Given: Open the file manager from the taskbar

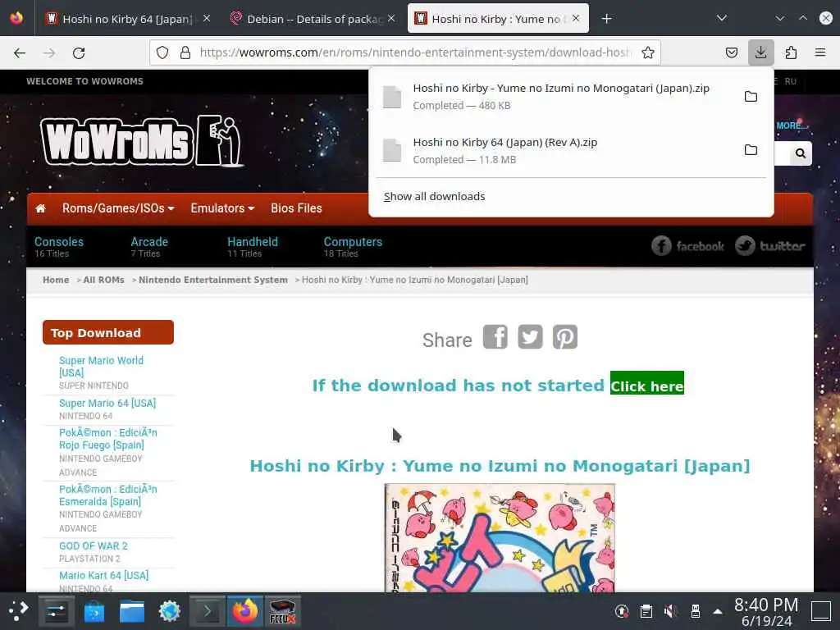Looking at the screenshot, I should (132, 610).
